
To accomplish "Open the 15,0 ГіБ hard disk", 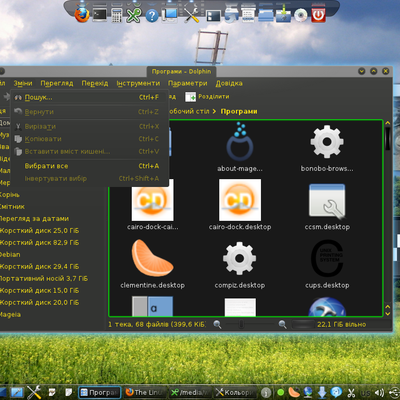I will coord(39,291).
